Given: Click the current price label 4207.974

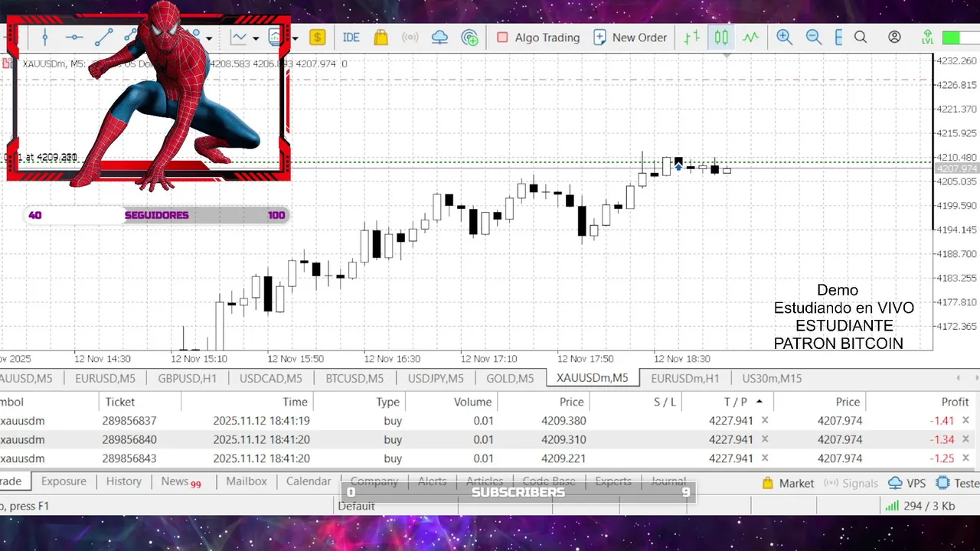Looking at the screenshot, I should click(x=957, y=168).
